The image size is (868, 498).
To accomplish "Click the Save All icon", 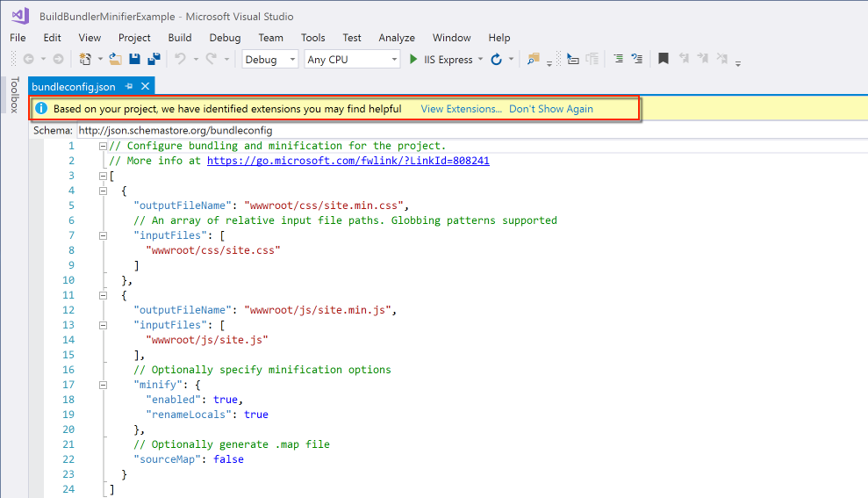I will [x=154, y=59].
